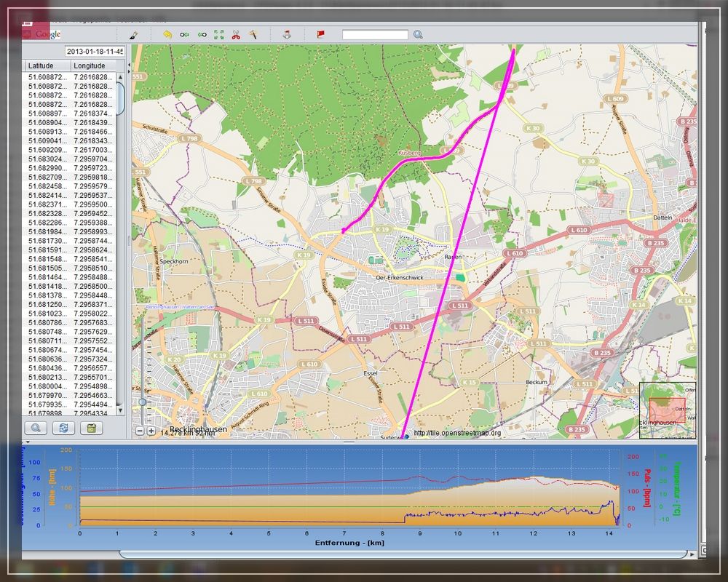Zoom out map with minus button

coord(140,431)
